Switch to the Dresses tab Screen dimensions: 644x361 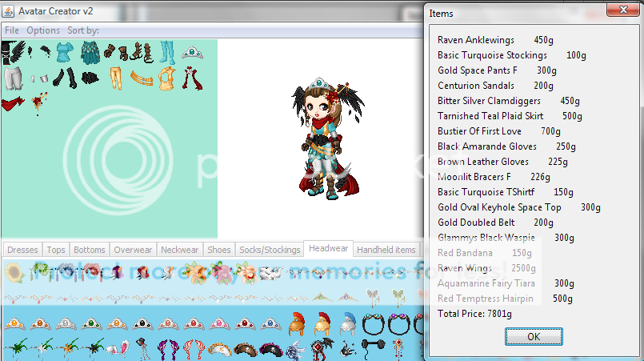22,250
